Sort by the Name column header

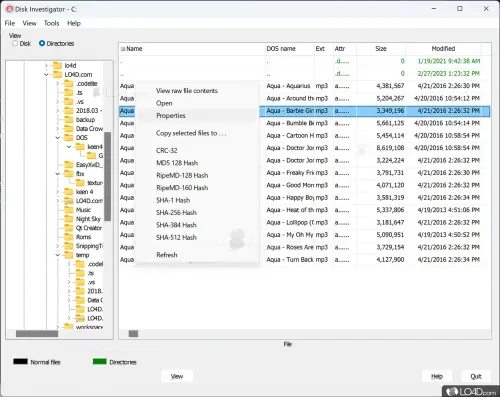click(192, 49)
